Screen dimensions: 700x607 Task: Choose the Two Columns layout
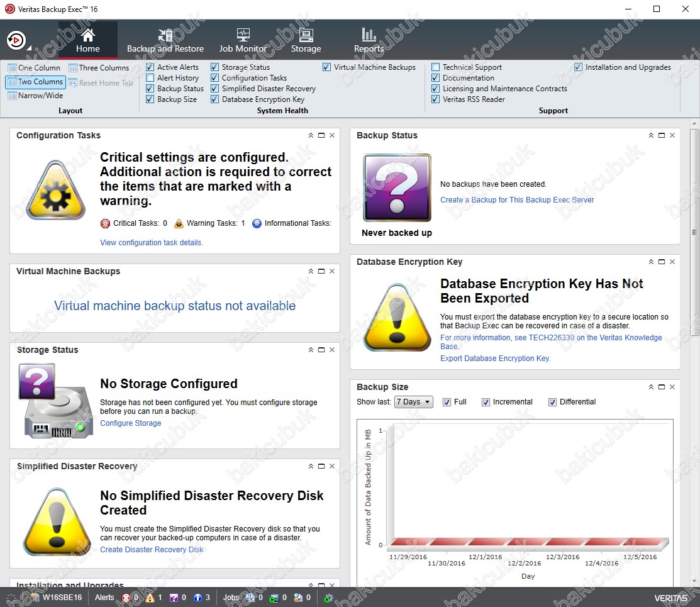point(35,82)
